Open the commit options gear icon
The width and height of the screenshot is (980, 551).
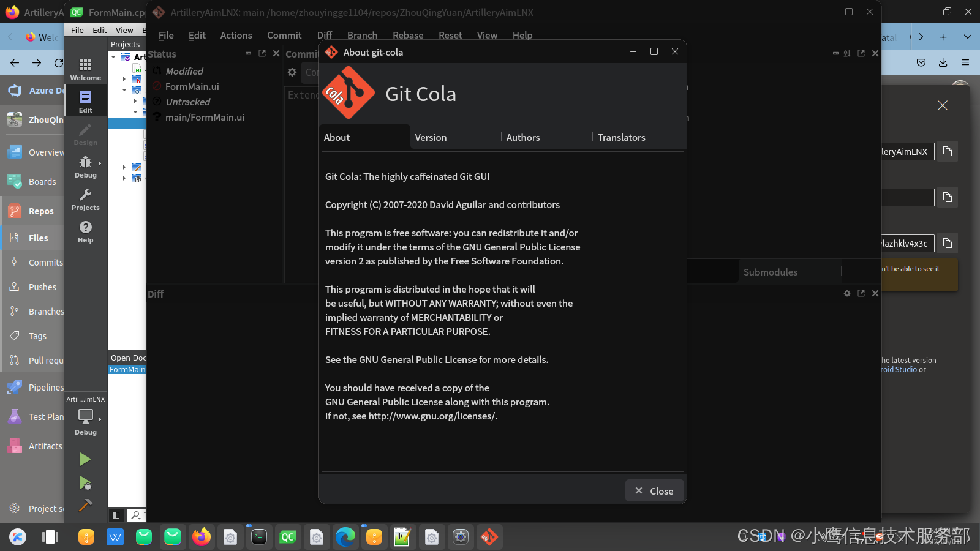pos(292,72)
